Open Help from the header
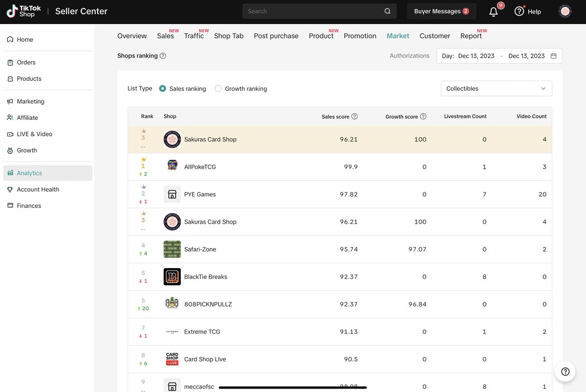The image size is (586, 392). 527,12
